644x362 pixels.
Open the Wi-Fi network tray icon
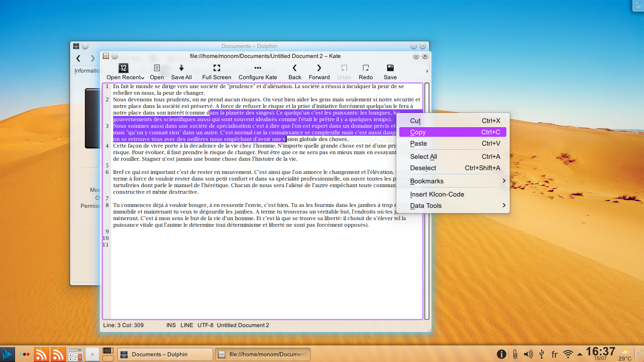[568, 354]
